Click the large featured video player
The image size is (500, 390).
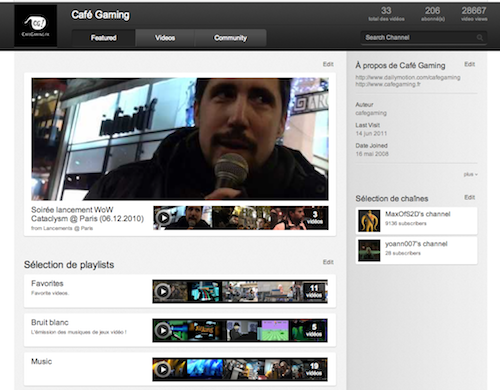(180, 139)
